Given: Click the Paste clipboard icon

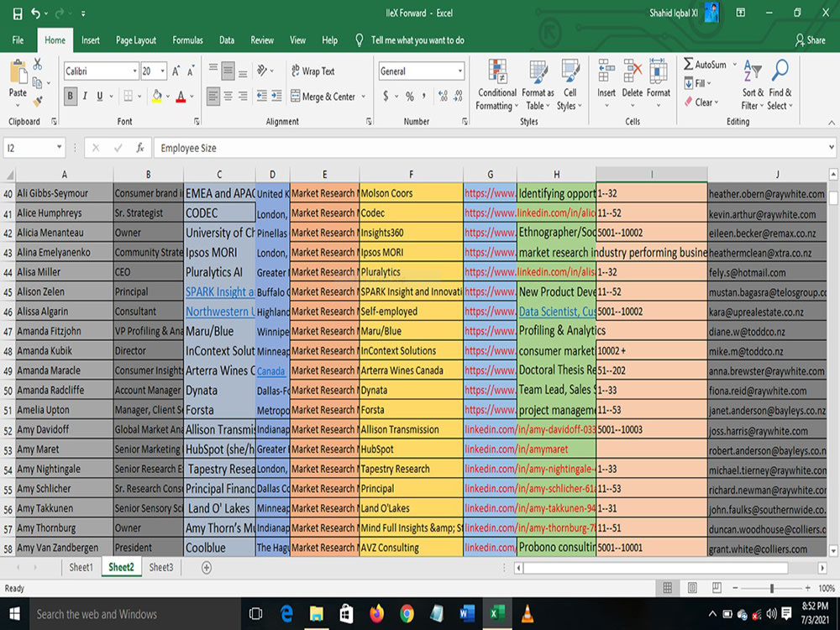Looking at the screenshot, I should pos(18,71).
